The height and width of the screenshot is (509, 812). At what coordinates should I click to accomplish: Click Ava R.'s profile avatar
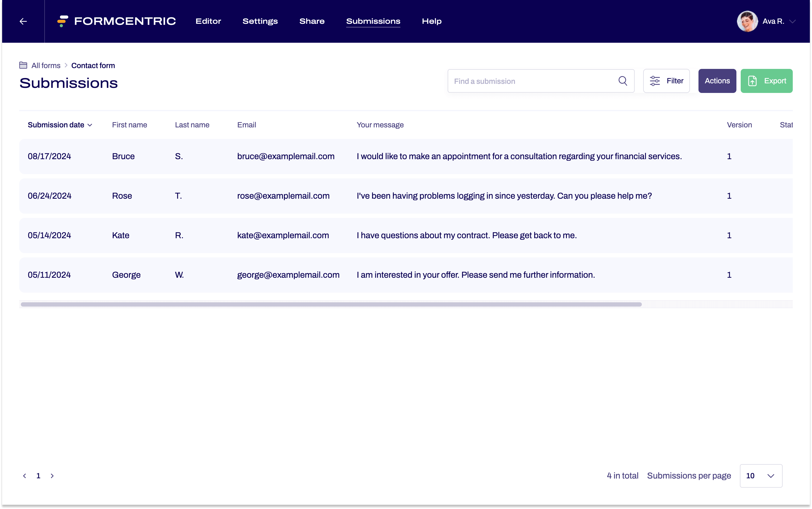747,21
